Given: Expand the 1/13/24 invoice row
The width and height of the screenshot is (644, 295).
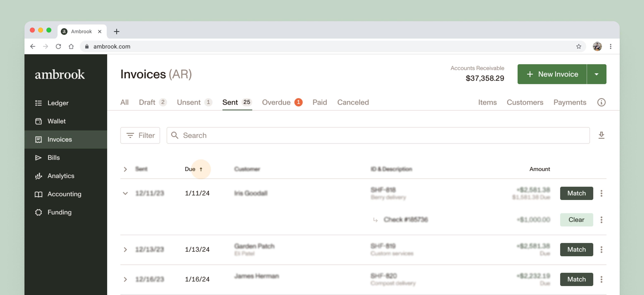Looking at the screenshot, I should (x=125, y=249).
